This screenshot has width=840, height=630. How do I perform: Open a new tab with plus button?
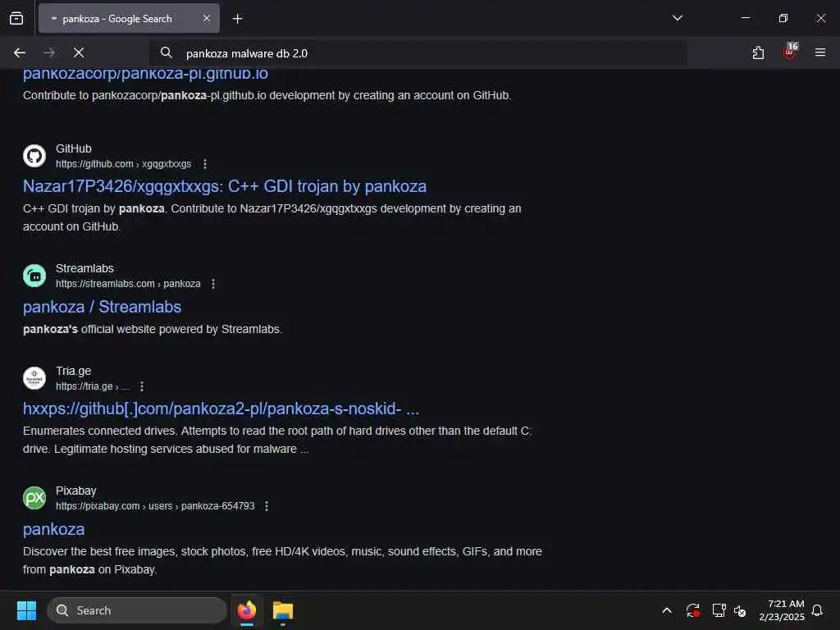pos(237,19)
